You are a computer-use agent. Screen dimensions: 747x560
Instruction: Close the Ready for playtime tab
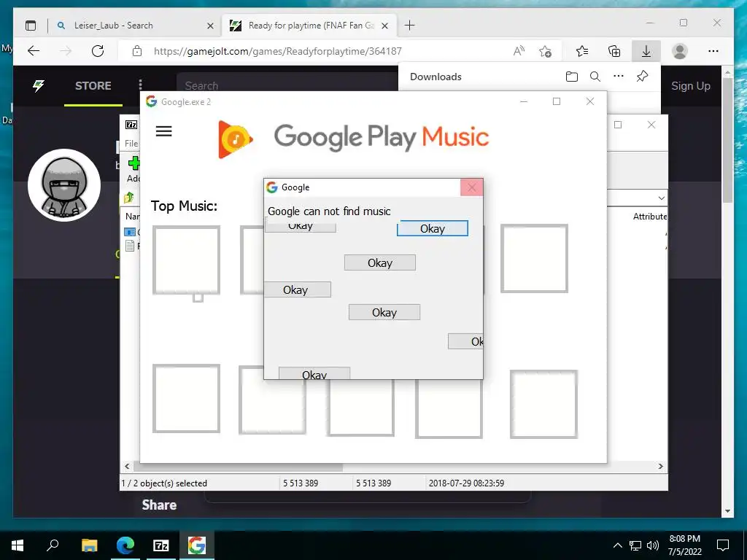point(385,26)
